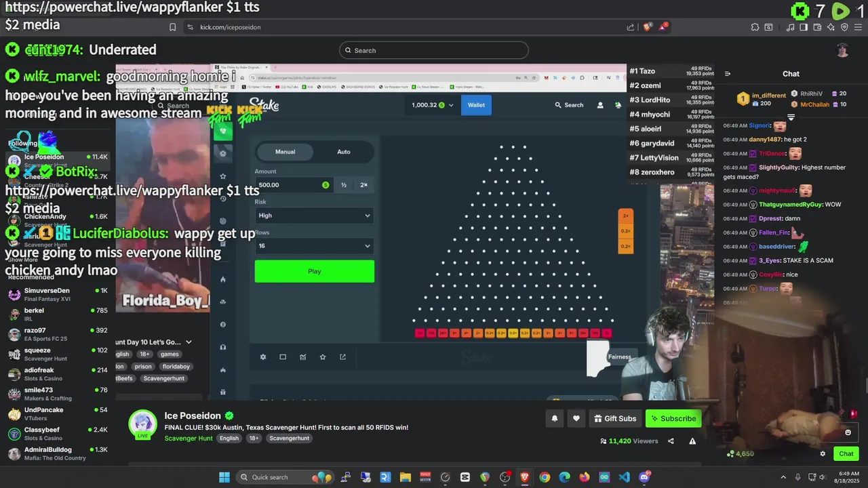868x488 pixels.
Task: Click the green Play button
Action: [x=314, y=271]
